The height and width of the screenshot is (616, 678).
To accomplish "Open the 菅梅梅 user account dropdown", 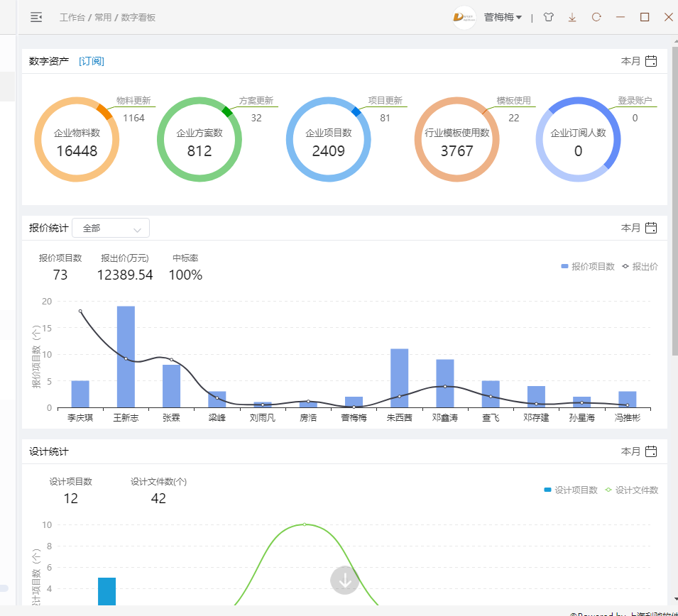I will (x=503, y=17).
